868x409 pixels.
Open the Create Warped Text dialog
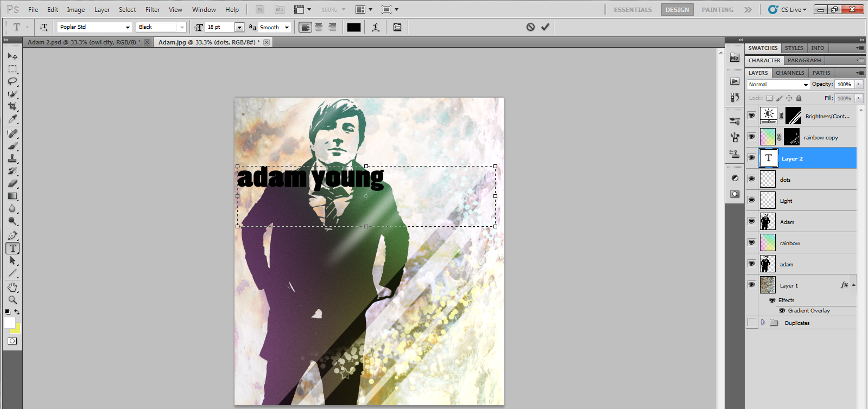[375, 27]
